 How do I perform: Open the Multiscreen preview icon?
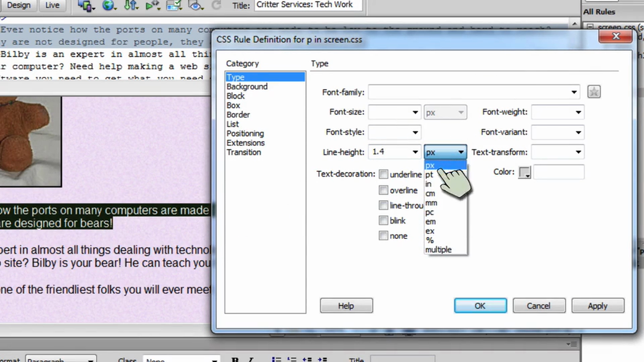click(86, 5)
